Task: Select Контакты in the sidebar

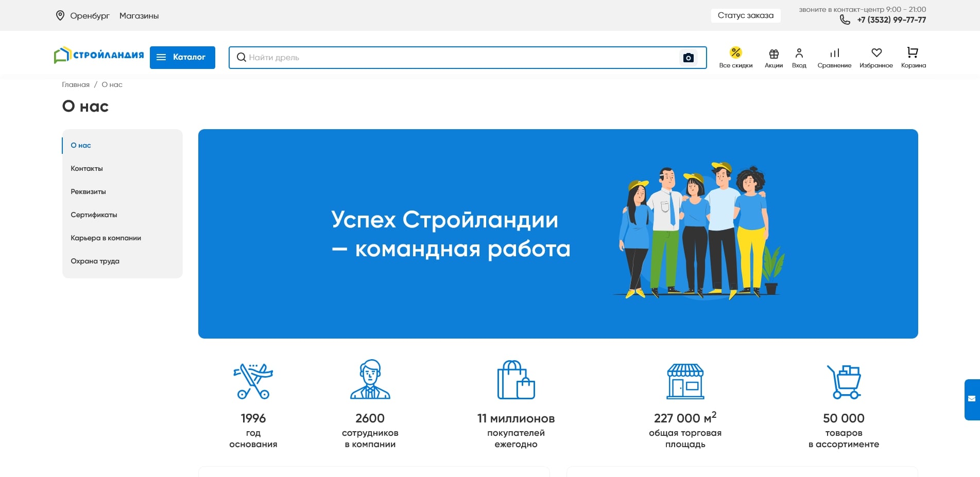Action: tap(87, 168)
